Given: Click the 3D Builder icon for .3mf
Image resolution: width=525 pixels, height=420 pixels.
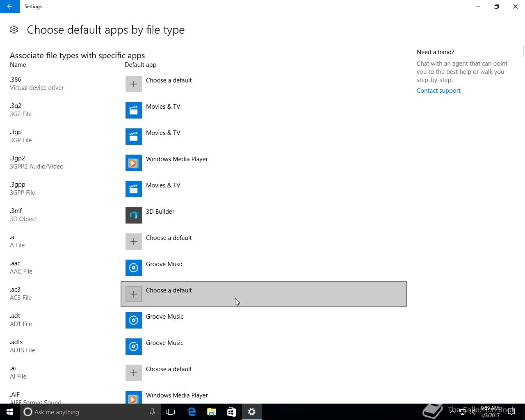Looking at the screenshot, I should point(134,215).
